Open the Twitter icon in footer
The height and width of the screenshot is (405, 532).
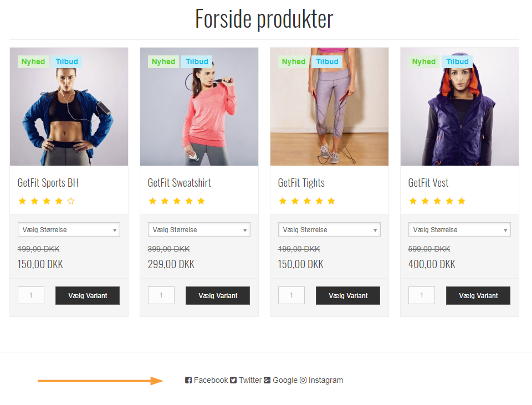tap(233, 380)
